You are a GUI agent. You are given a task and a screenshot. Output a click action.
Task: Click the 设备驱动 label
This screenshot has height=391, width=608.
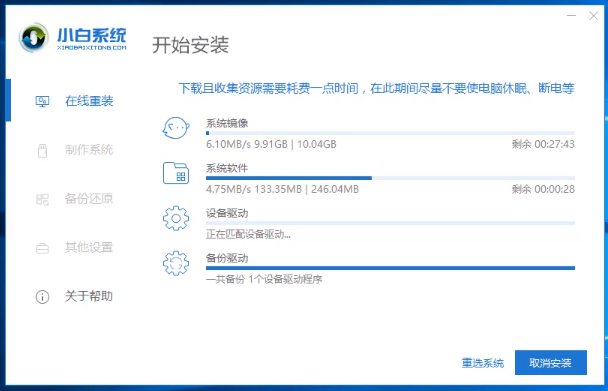point(227,213)
